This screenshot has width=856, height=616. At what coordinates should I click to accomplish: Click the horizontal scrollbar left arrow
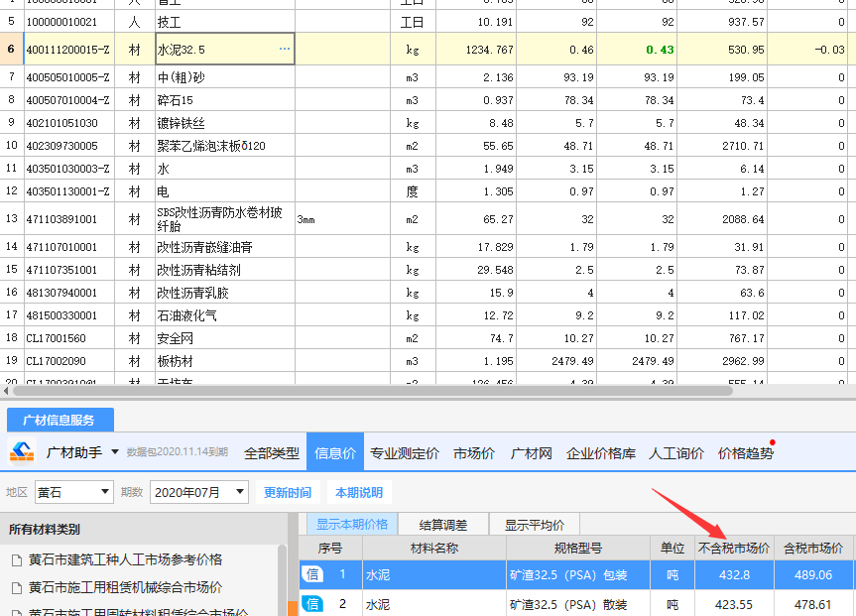(x=6, y=391)
